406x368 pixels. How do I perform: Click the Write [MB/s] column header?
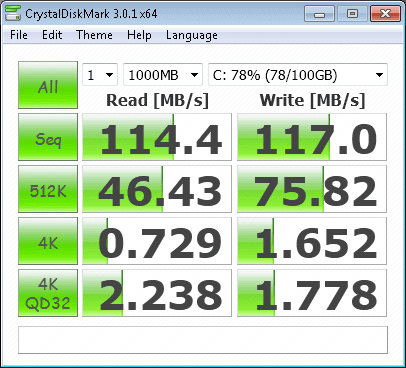click(x=312, y=100)
